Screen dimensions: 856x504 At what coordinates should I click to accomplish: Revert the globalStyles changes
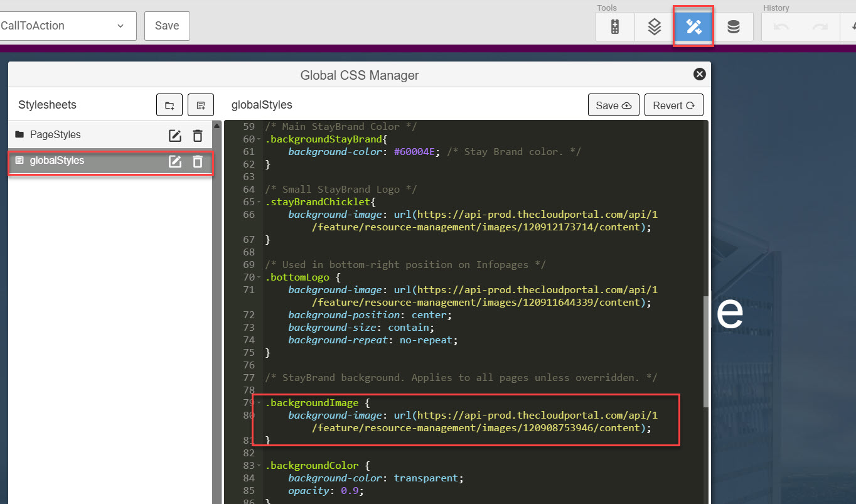pyautogui.click(x=673, y=105)
